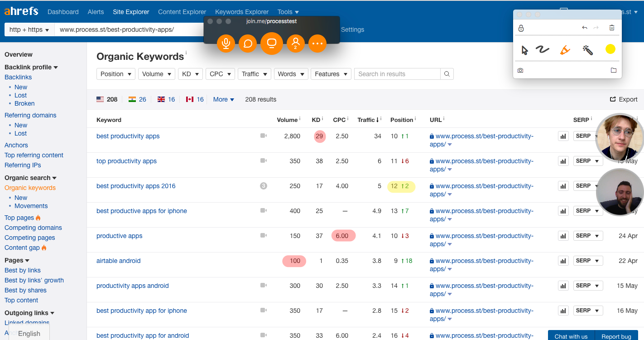Open the folder icon in annotation panel
This screenshot has width=644, height=340.
pyautogui.click(x=614, y=70)
